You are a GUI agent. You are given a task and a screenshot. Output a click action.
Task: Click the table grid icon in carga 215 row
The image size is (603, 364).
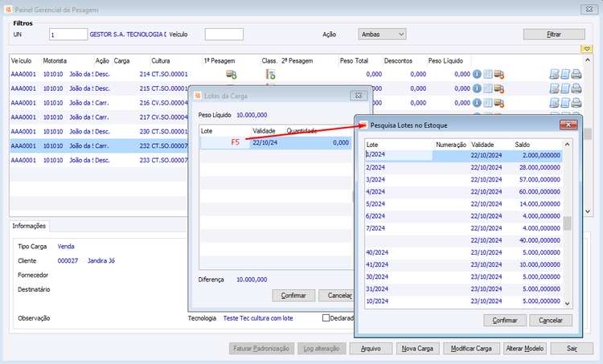click(488, 88)
